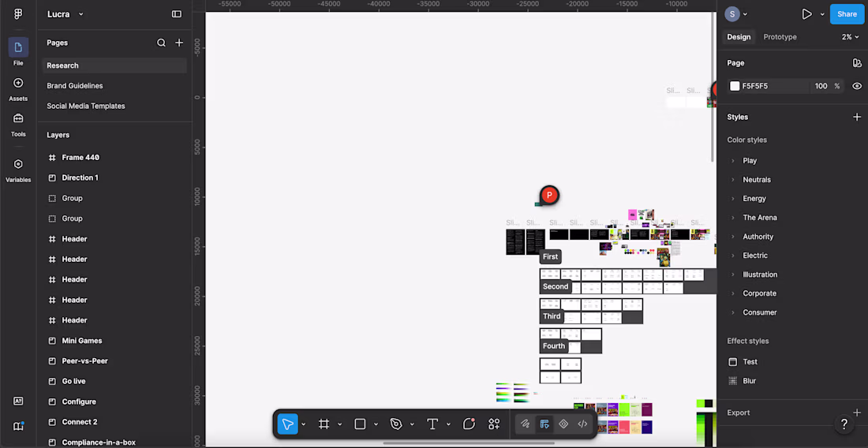Expand the Electric color style group
Viewport: 868px width, 448px height.
pos(733,256)
